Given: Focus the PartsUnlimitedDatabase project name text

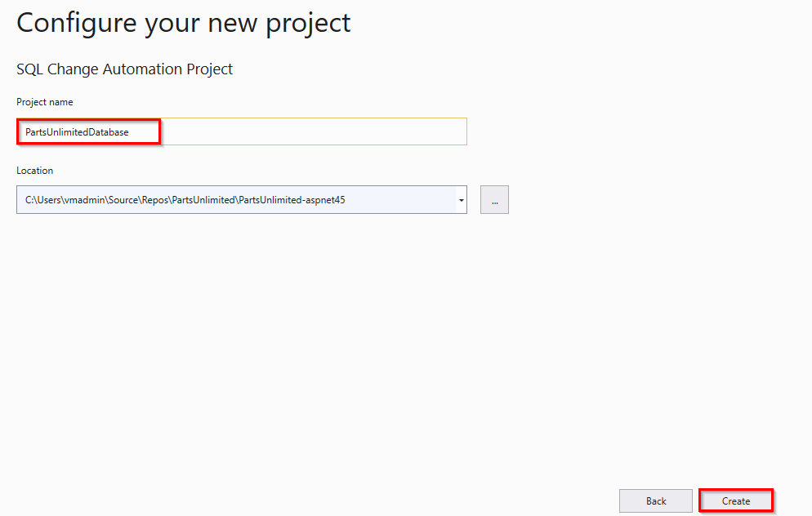Looking at the screenshot, I should click(77, 132).
